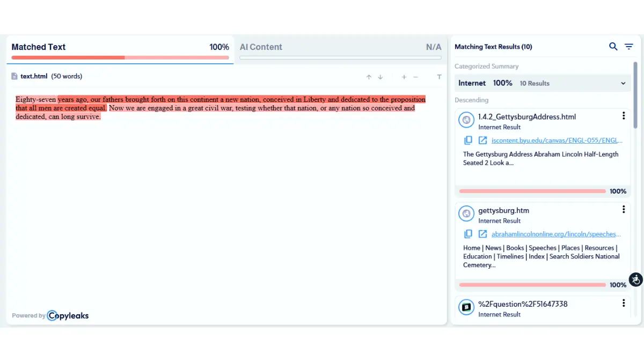Click the 'Powered by' text
The image size is (644, 362).
28,316
